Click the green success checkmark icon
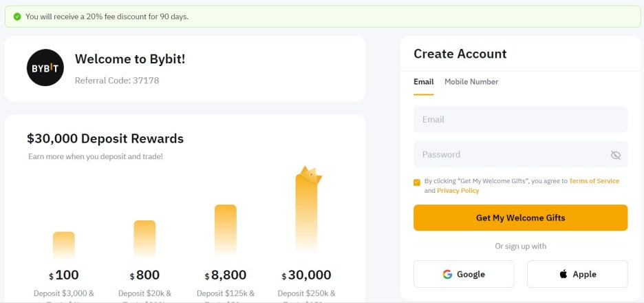 (x=17, y=17)
